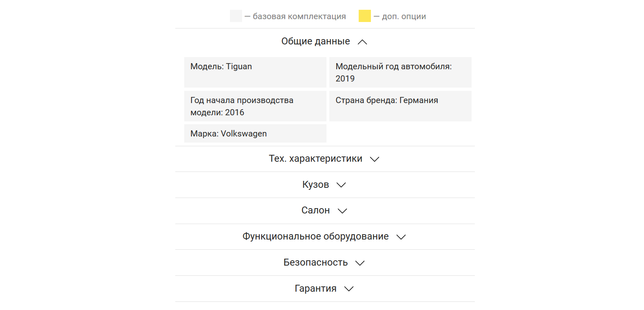Click the arrow icon beside Салон
The image size is (644, 310).
[x=342, y=211]
